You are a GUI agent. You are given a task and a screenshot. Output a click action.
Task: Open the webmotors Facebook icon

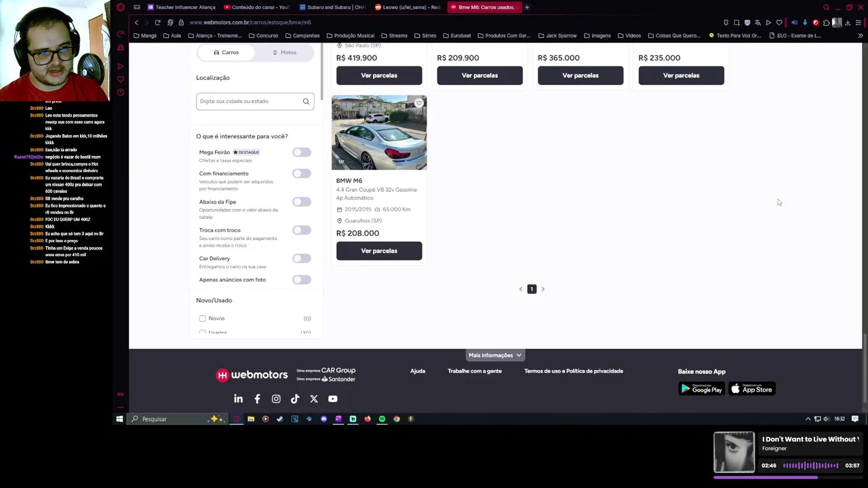[x=257, y=399]
